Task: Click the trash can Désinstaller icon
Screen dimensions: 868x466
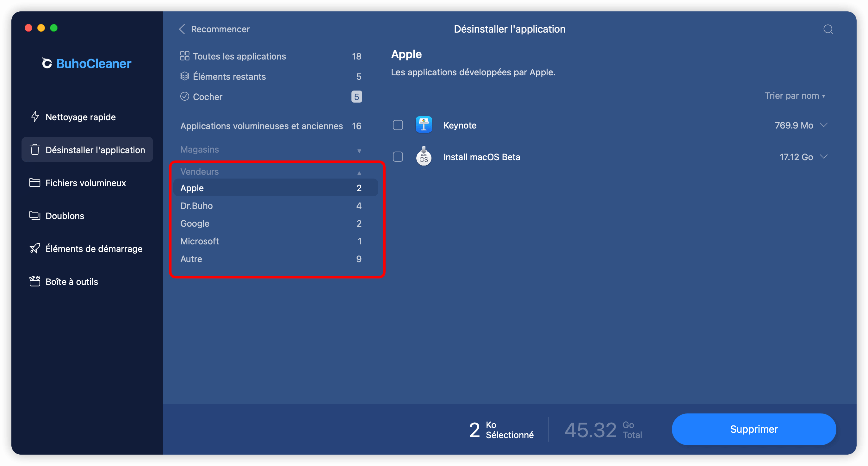Action: click(x=35, y=149)
